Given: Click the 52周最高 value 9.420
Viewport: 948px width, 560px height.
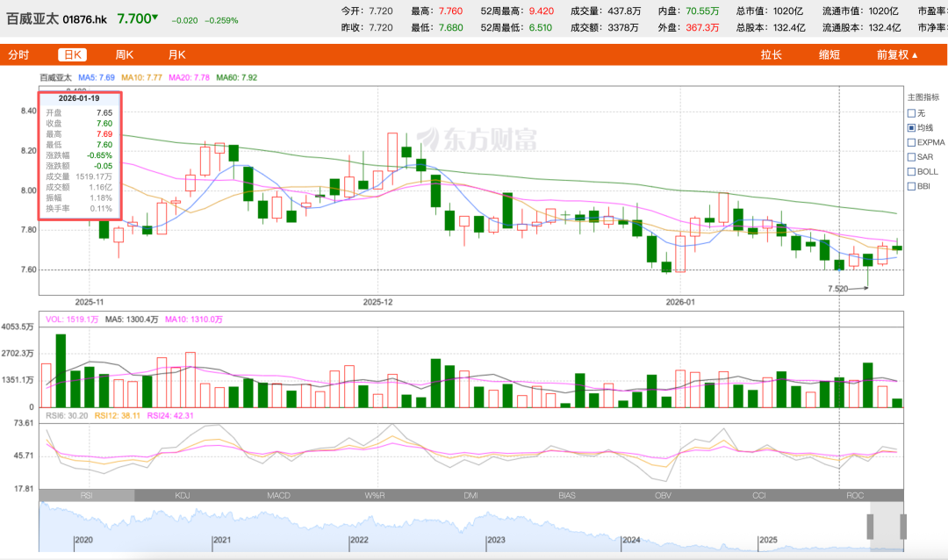Looking at the screenshot, I should [x=541, y=11].
